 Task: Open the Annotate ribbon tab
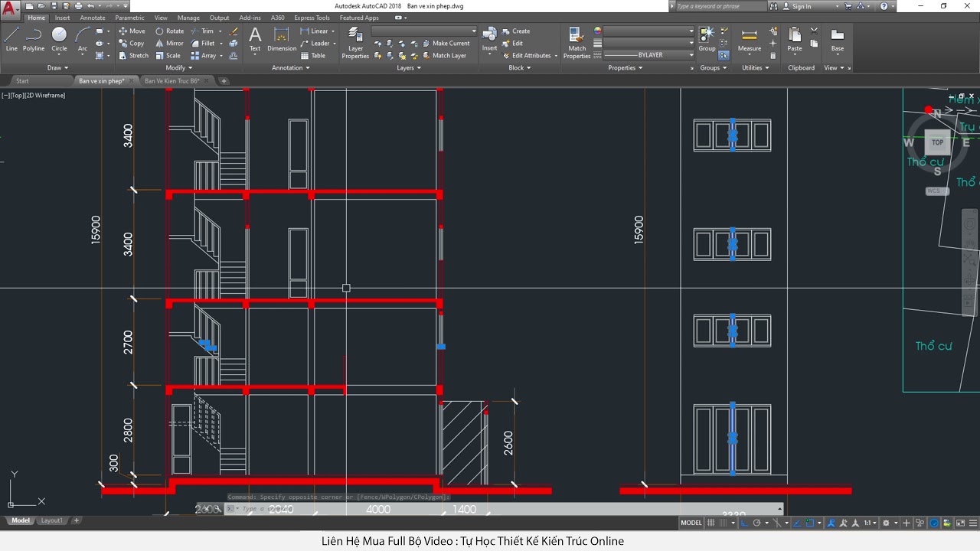pyautogui.click(x=93, y=18)
